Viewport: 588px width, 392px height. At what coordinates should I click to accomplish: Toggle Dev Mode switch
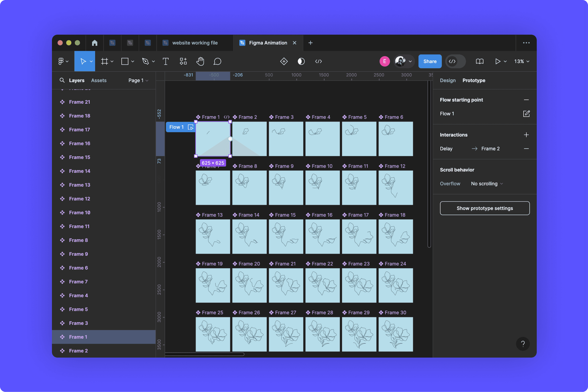(456, 61)
